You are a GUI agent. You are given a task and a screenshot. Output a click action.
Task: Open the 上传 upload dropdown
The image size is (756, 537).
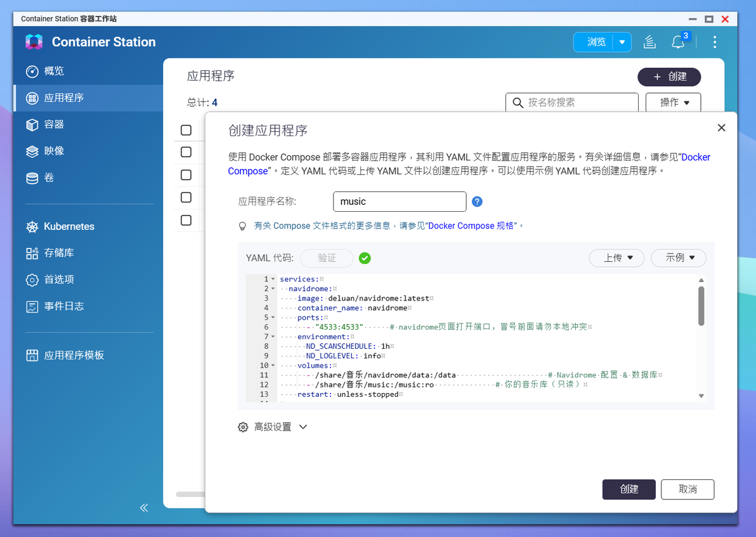point(617,258)
